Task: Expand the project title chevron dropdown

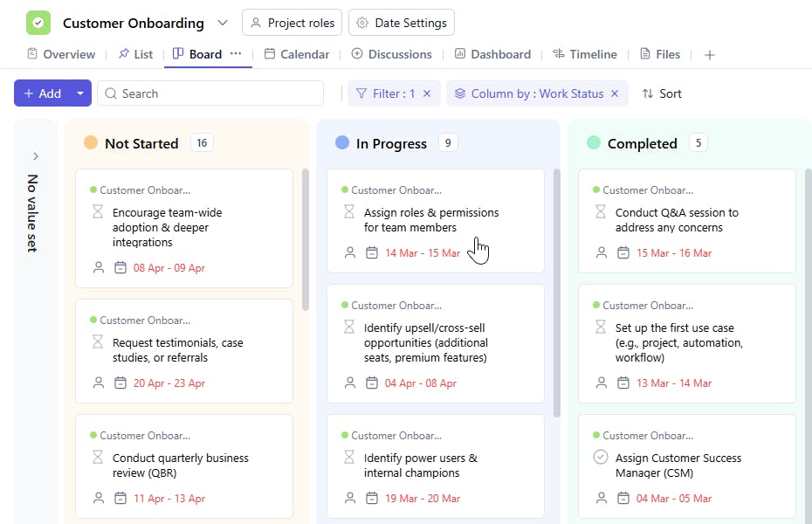Action: pos(223,23)
